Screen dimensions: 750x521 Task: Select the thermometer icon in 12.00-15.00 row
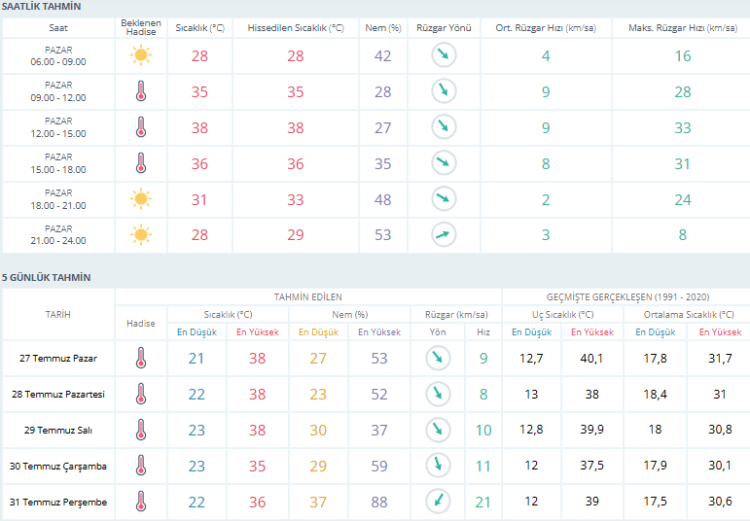click(141, 128)
